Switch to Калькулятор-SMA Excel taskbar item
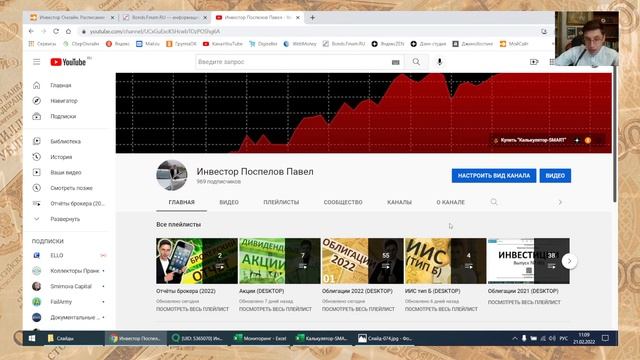Image resolution: width=640 pixels, height=360 pixels. pyautogui.click(x=322, y=338)
